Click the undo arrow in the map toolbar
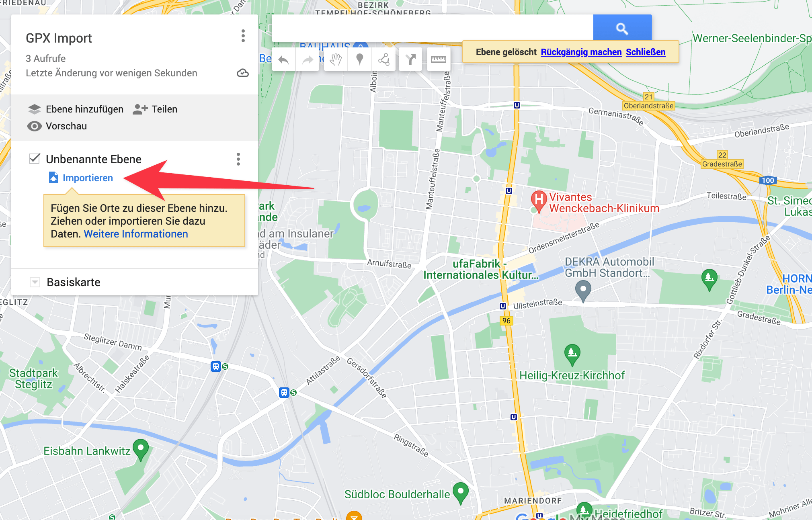Image resolution: width=812 pixels, height=520 pixels. 284,60
